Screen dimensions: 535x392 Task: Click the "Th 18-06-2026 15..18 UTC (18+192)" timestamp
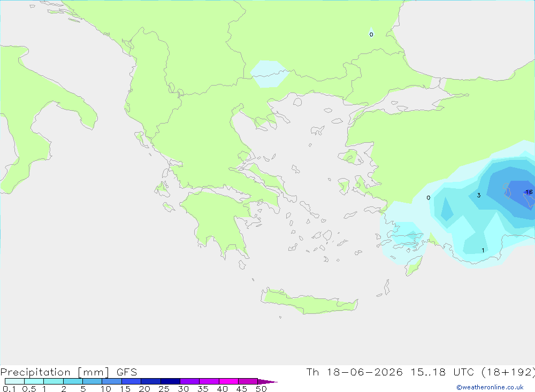(421, 372)
